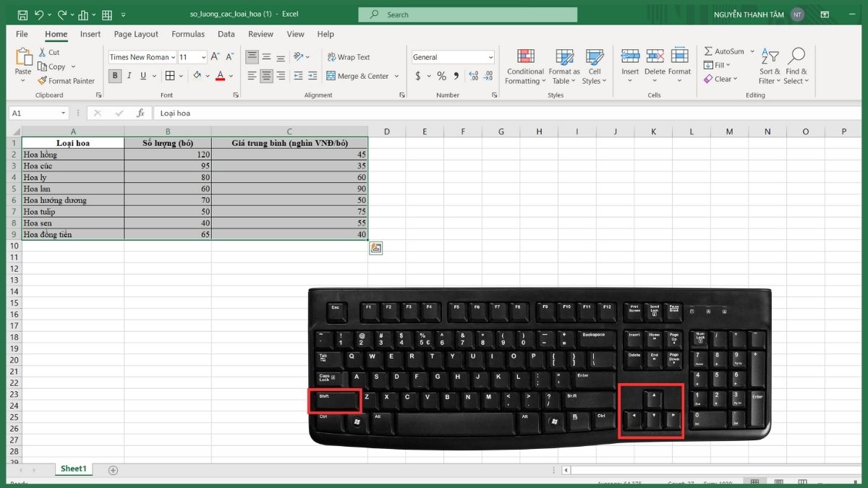Open the Data menu tab
868x488 pixels.
(x=226, y=34)
